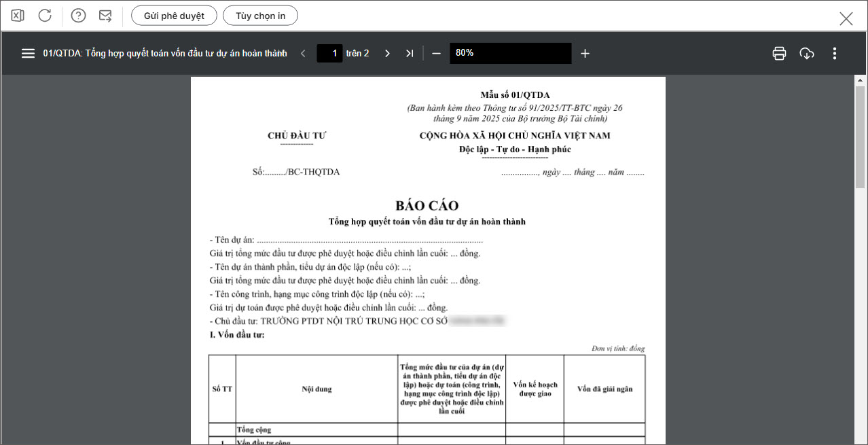This screenshot has height=445, width=868.
Task: Jump to the last page
Action: 409,53
